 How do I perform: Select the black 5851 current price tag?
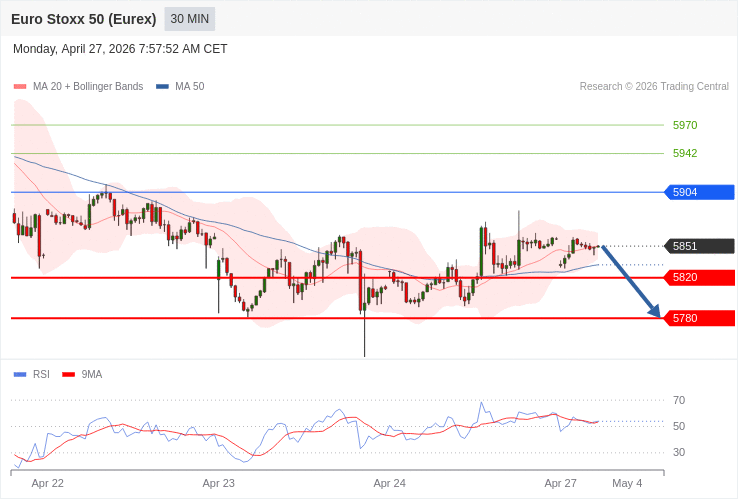coord(699,246)
